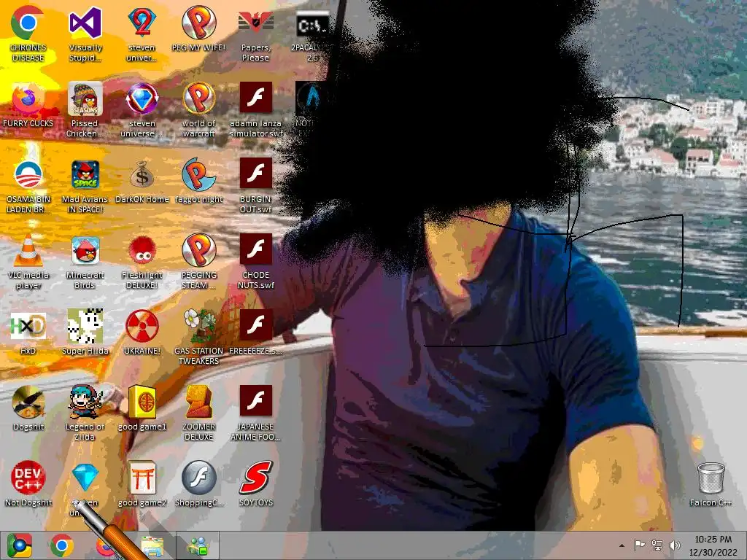Viewport: 747px width, 560px height.
Task: Open the messenger people icon in taskbar
Action: (x=198, y=547)
